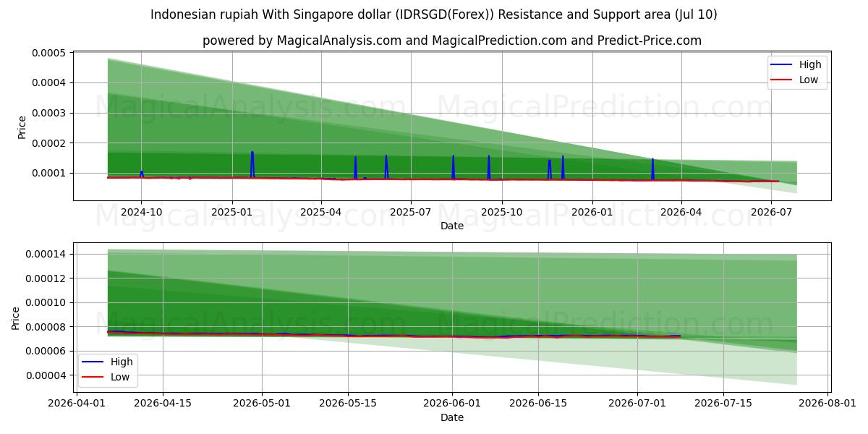Click the 0.0003 y-axis label
Viewport: 868px width, 434px height.
point(48,113)
